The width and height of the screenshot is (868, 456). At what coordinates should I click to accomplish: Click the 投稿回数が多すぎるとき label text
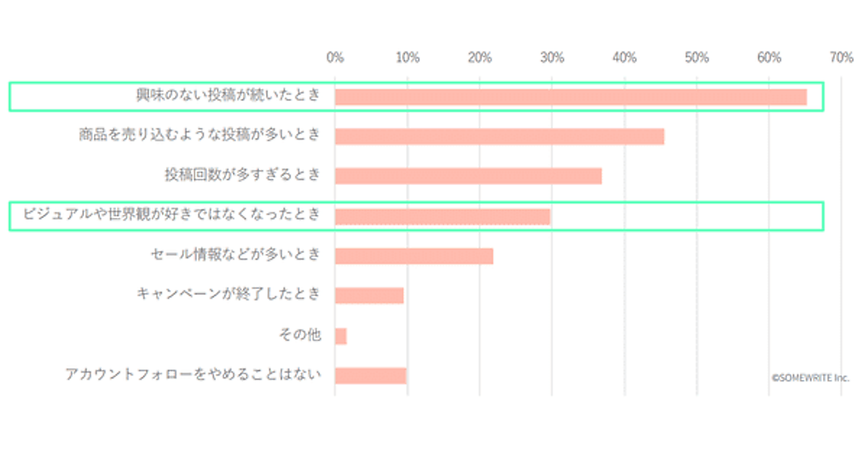[x=242, y=174]
